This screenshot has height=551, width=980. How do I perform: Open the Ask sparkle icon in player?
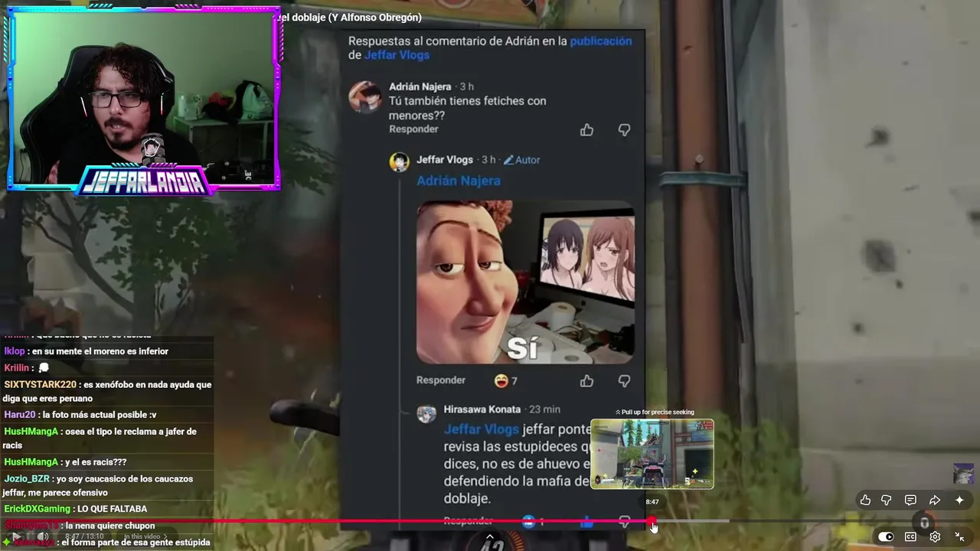[x=959, y=500]
